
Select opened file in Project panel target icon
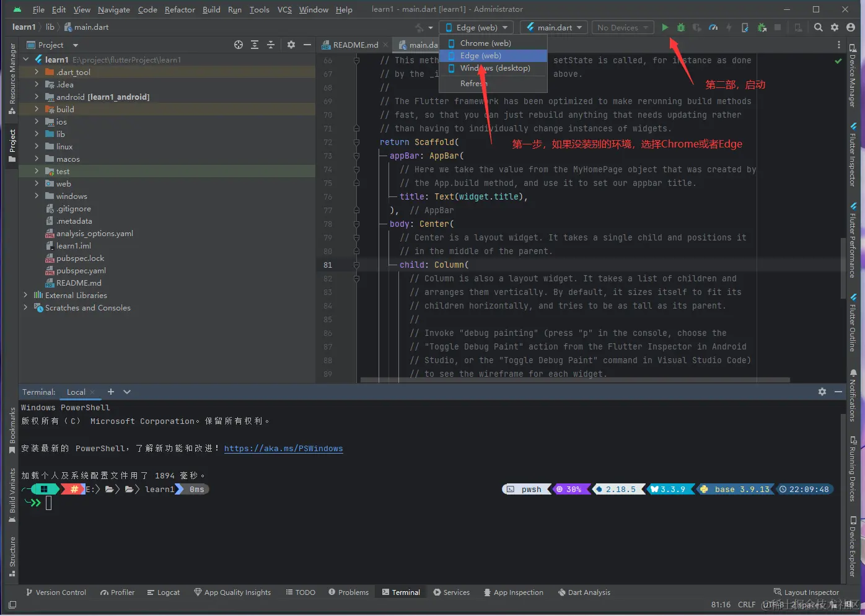point(239,45)
